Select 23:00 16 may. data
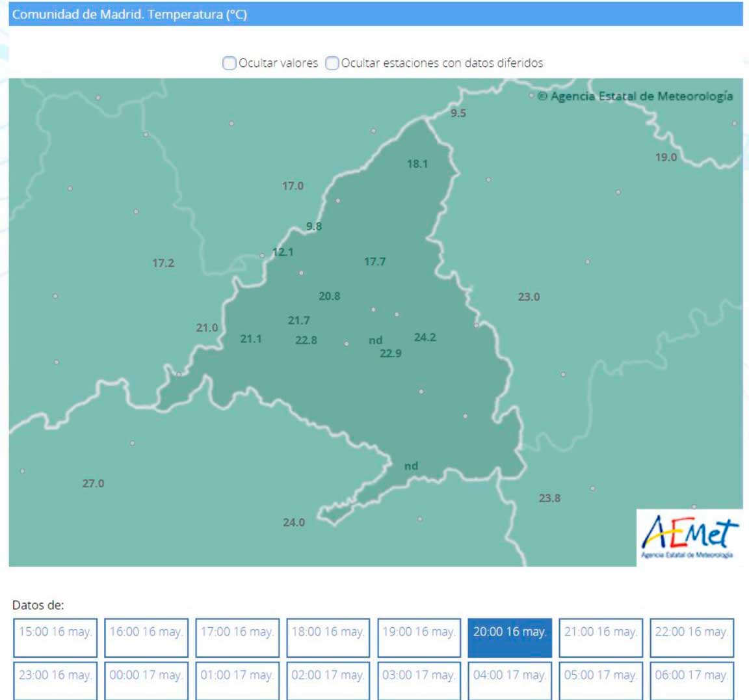 pos(55,675)
